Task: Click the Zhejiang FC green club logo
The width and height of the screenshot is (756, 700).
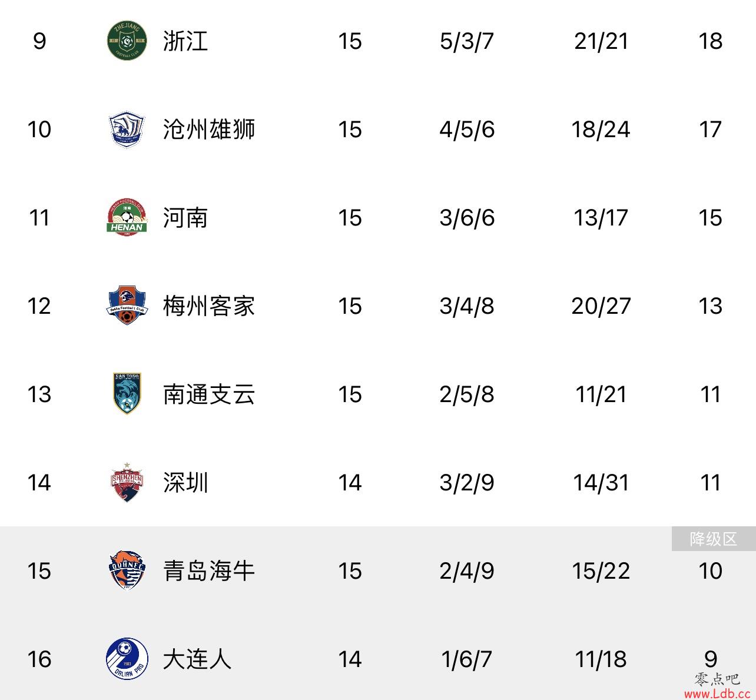Action: coord(127,41)
